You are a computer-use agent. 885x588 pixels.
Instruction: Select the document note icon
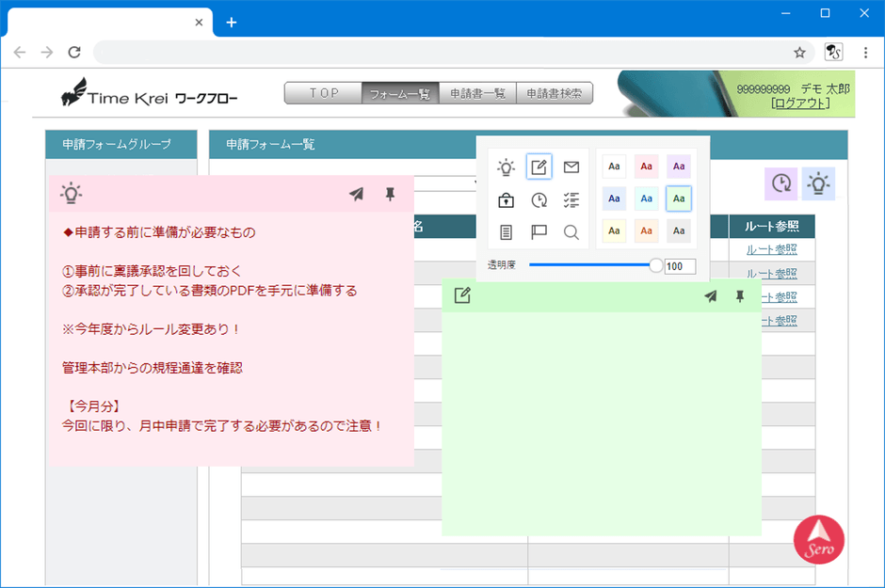506,231
